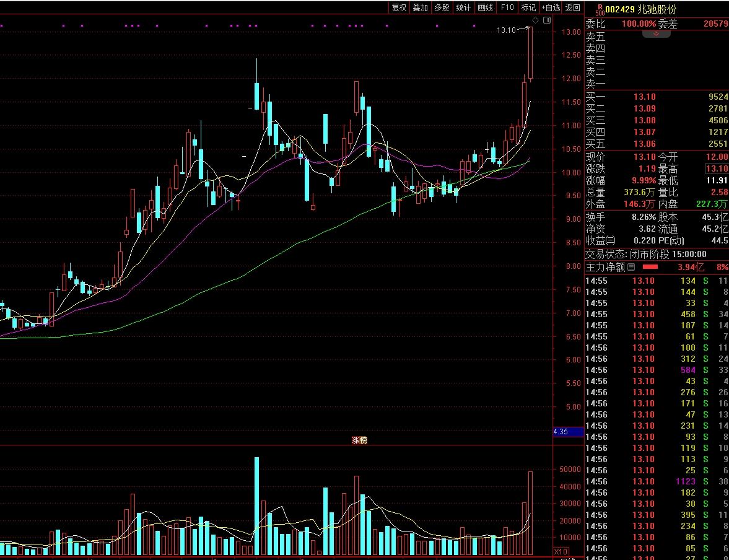Click the X10 volume scale indicator
Viewport: 729px width, 560px height.
click(x=560, y=551)
